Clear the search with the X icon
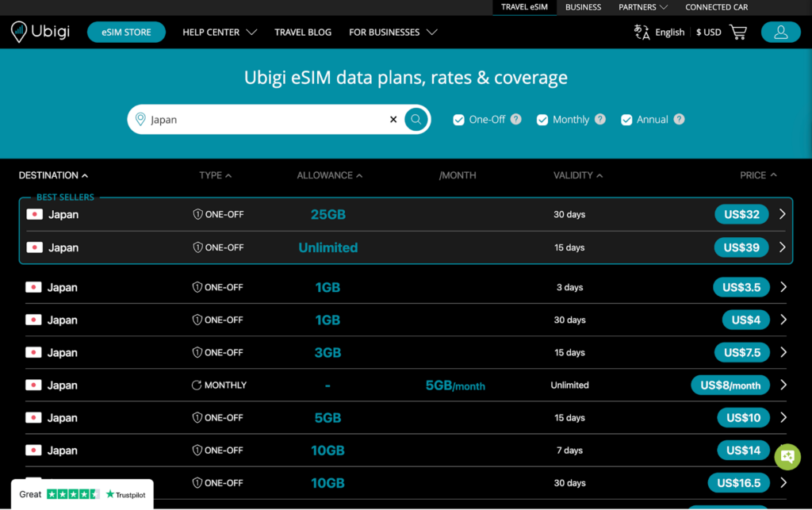Image resolution: width=812 pixels, height=510 pixels. point(393,119)
